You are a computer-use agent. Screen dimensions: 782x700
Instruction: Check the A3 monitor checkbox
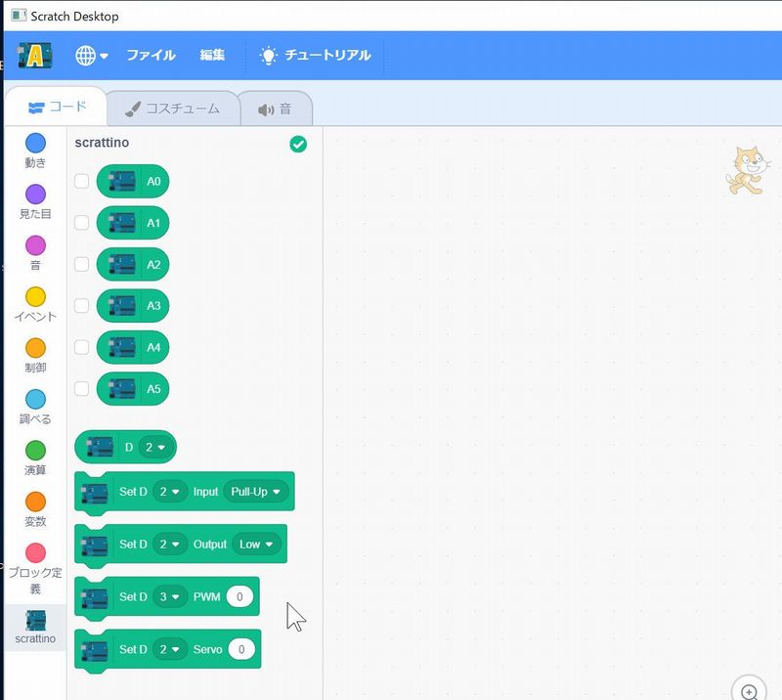[82, 305]
